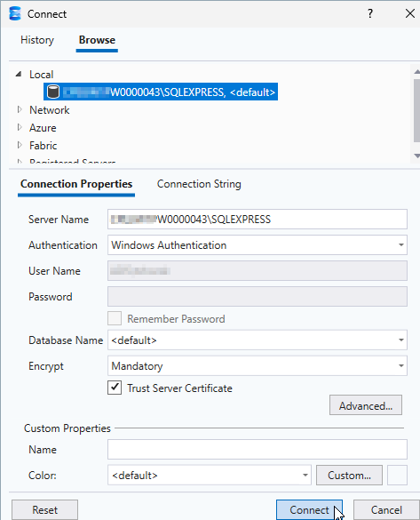Open the Advanced... options
420x520 pixels.
click(x=366, y=405)
